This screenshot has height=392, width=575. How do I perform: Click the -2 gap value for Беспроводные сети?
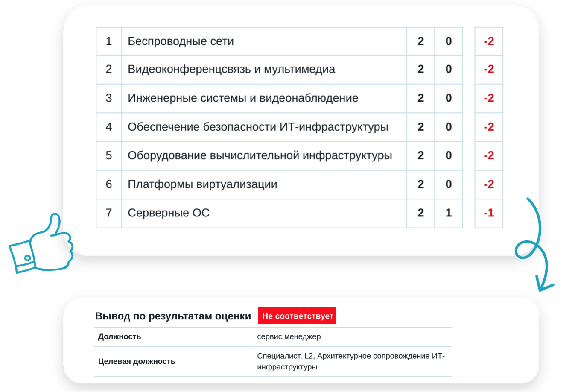(x=489, y=41)
